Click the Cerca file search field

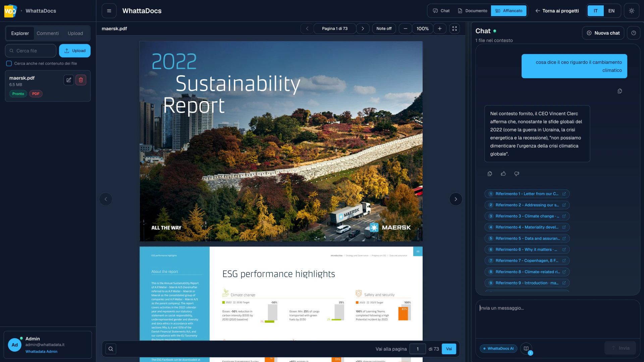(31, 51)
